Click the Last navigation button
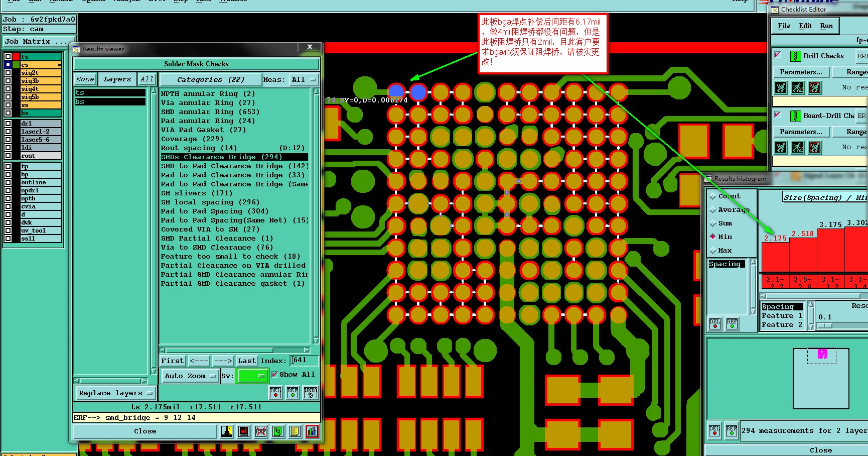The width and height of the screenshot is (868, 456). click(246, 361)
